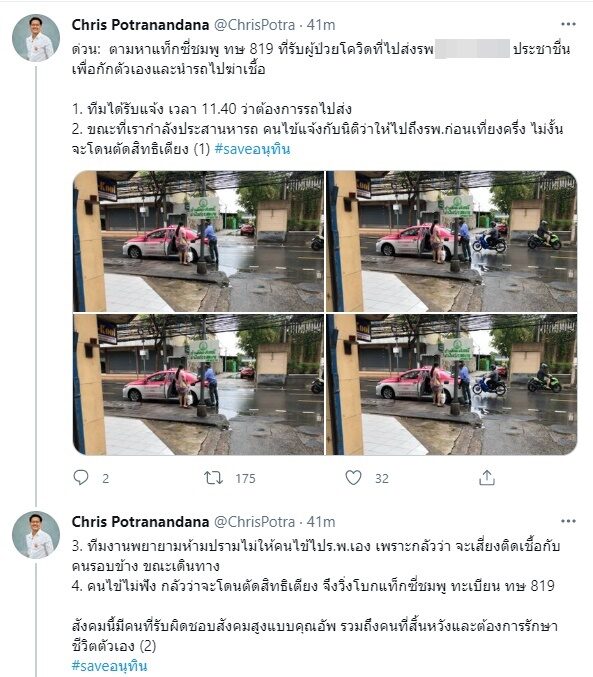Image resolution: width=593 pixels, height=677 pixels.
Task: Open 41m timestamp of second tweet
Action: (321, 522)
